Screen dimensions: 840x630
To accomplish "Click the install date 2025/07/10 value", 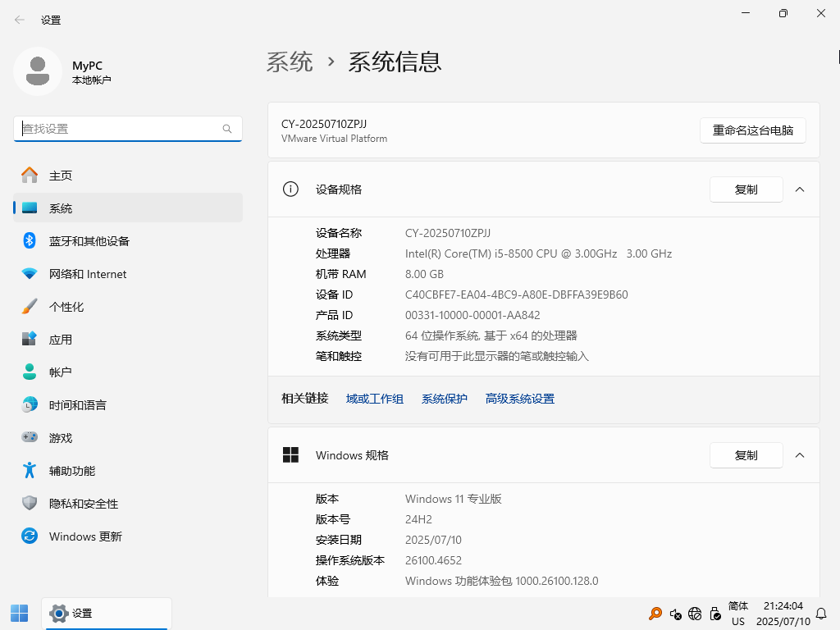I will (433, 540).
